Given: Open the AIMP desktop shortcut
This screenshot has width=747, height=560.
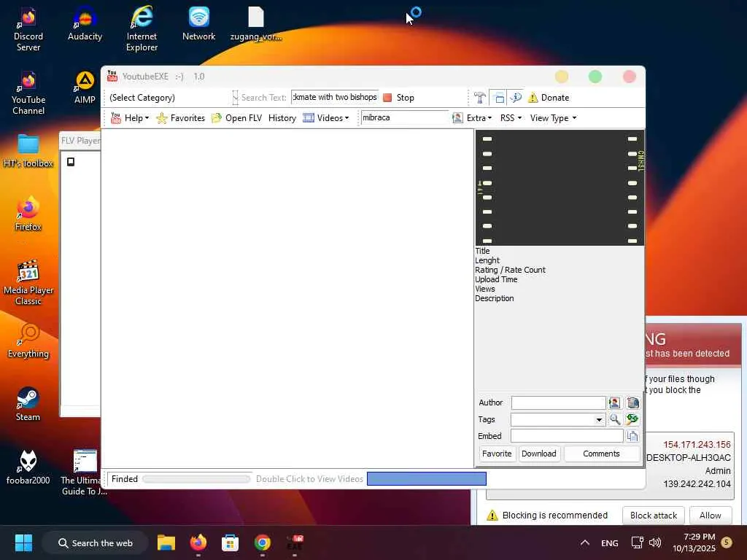Looking at the screenshot, I should click(x=85, y=87).
